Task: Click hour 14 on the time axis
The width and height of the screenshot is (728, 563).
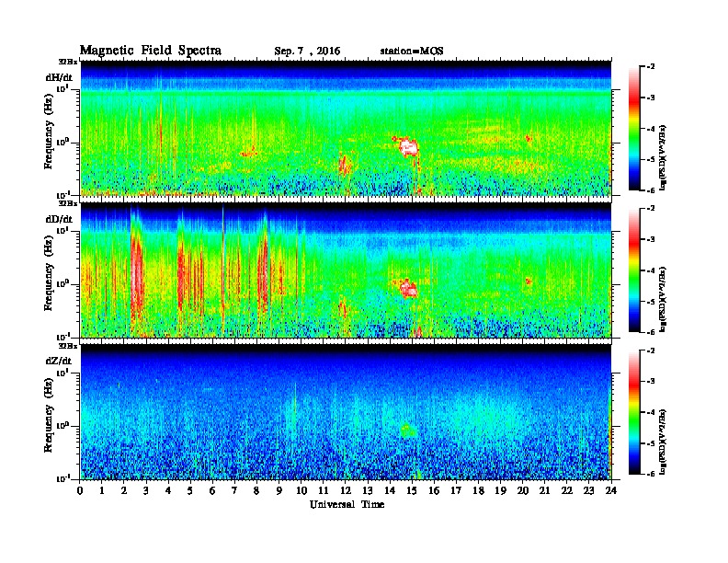Action: [390, 490]
